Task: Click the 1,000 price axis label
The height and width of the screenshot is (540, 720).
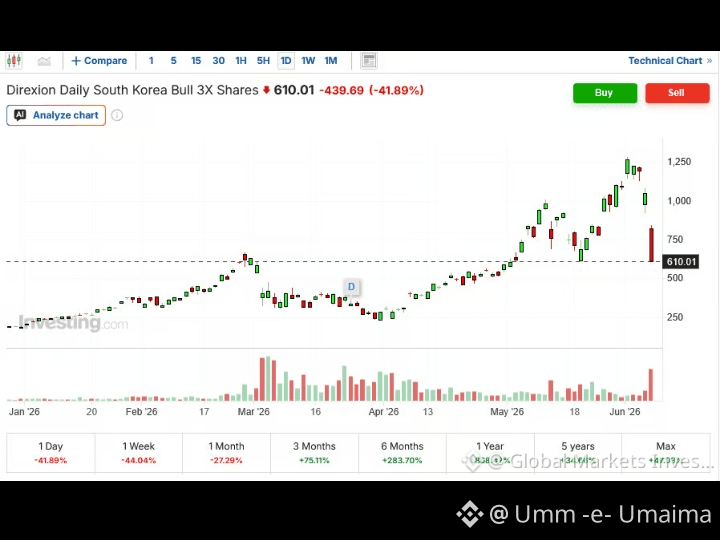Action: (x=679, y=201)
